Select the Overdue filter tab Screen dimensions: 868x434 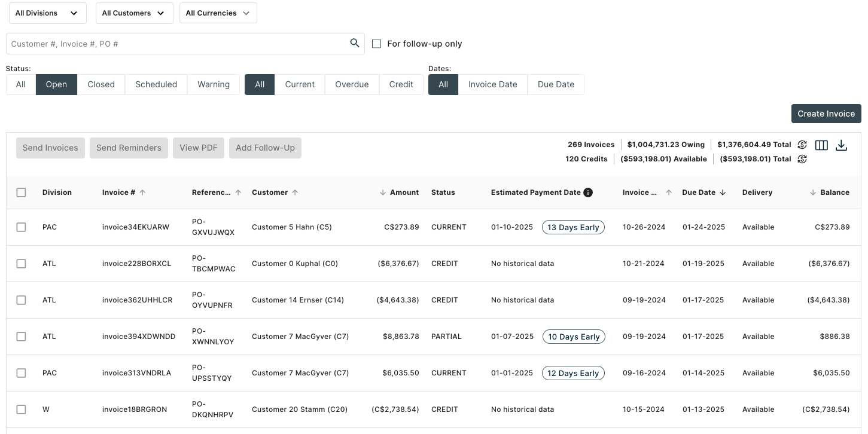[x=352, y=84]
